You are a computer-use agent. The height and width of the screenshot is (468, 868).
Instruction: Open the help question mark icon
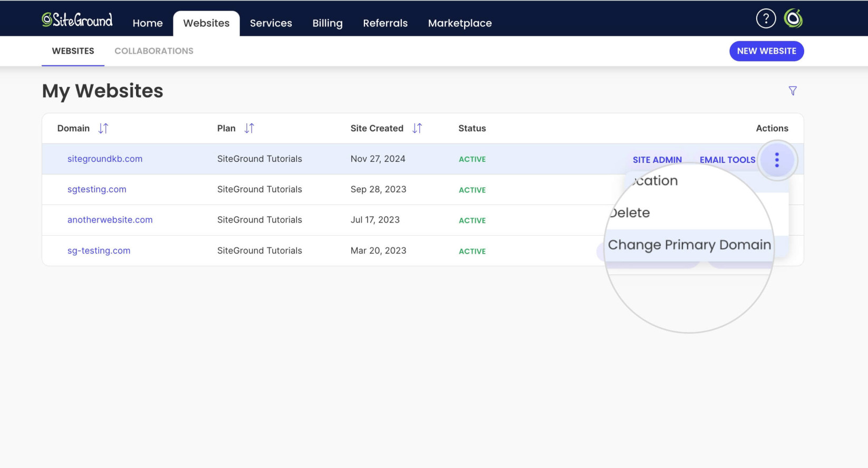(x=766, y=18)
